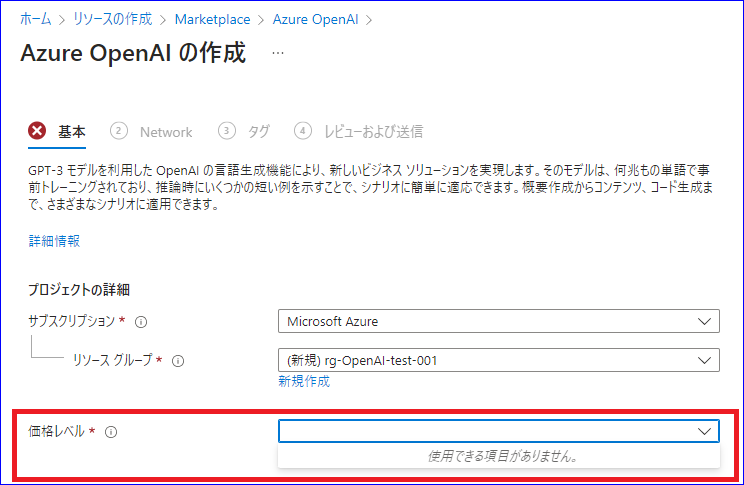Go to Azure OpenAI breadcrumb link
The height and width of the screenshot is (485, 744).
315,19
